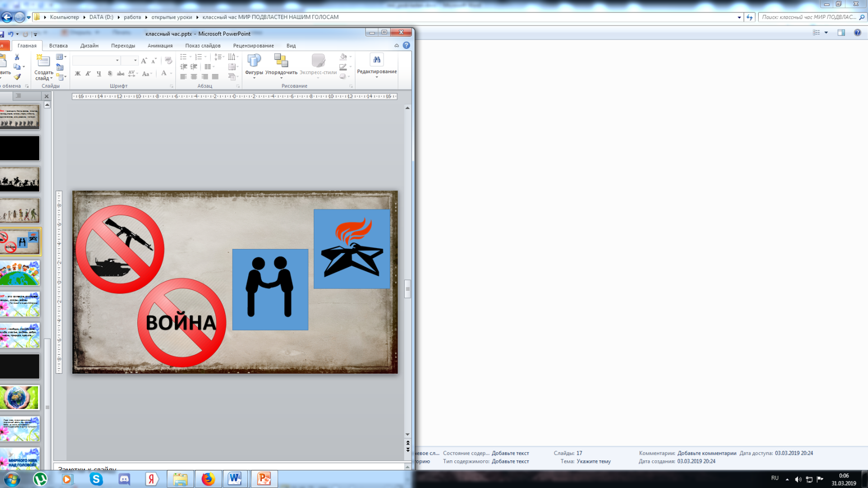Image resolution: width=868 pixels, height=488 pixels.
Task: Toggle bold Ж formatting
Action: point(78,74)
